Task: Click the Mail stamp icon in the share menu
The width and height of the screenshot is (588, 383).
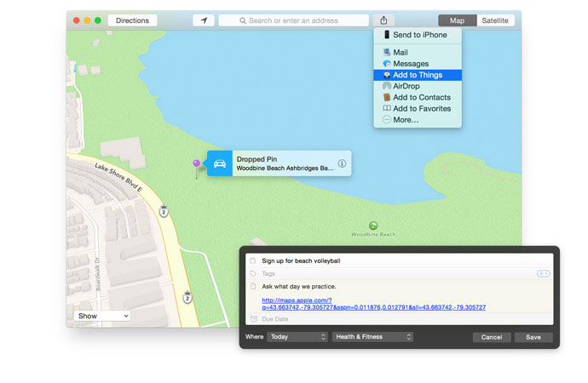Action: pyautogui.click(x=387, y=53)
